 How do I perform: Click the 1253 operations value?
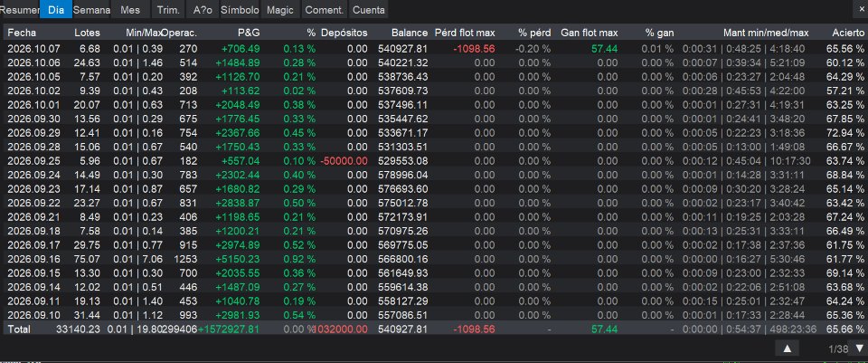point(185,259)
